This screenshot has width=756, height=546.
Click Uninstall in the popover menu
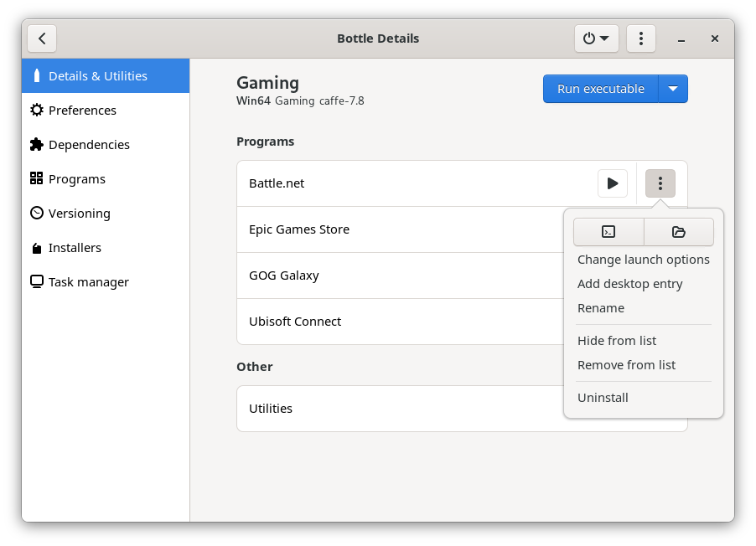(603, 398)
